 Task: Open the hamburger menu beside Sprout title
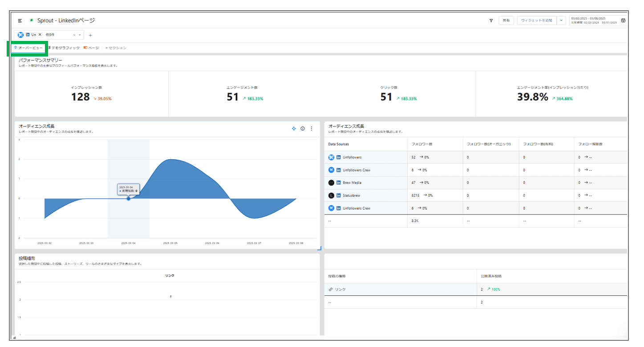[20, 20]
